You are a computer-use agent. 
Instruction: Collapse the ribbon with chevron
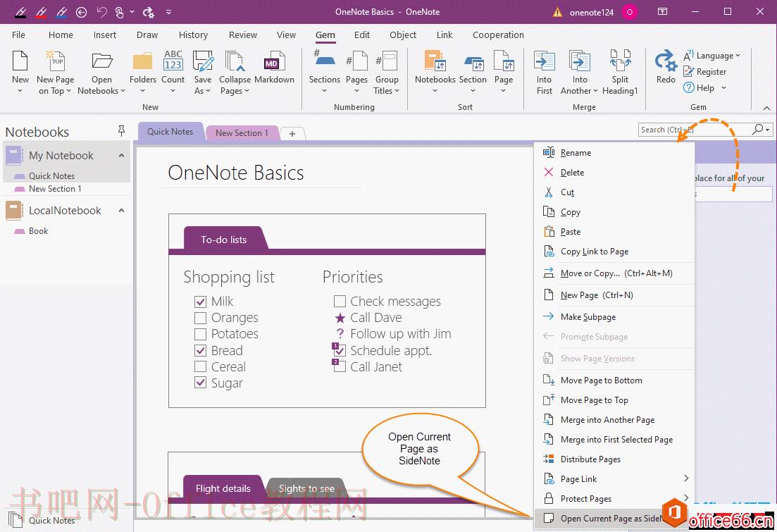click(x=766, y=108)
